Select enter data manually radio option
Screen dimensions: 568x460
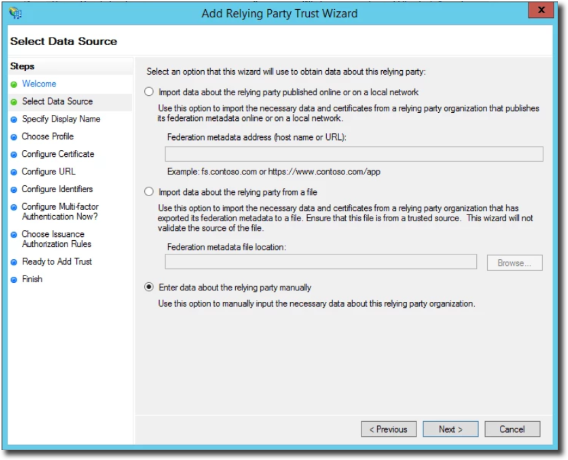(149, 287)
